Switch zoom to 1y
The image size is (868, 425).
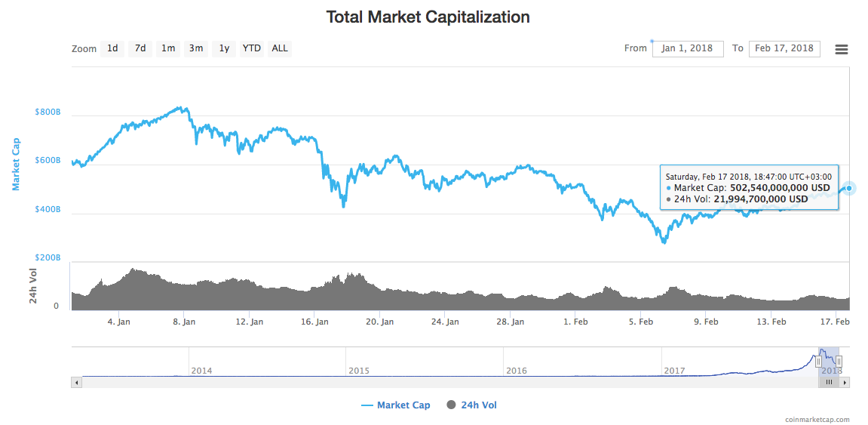click(x=224, y=48)
